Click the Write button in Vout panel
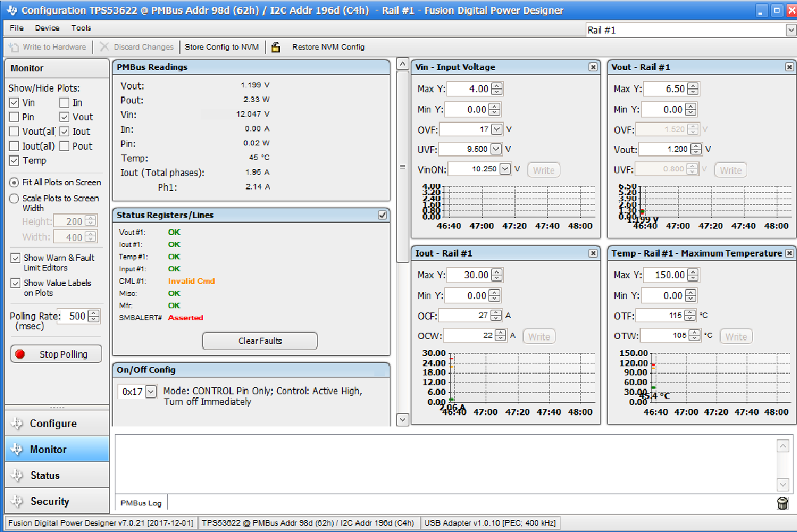Image resolution: width=797 pixels, height=532 pixels. click(x=731, y=171)
